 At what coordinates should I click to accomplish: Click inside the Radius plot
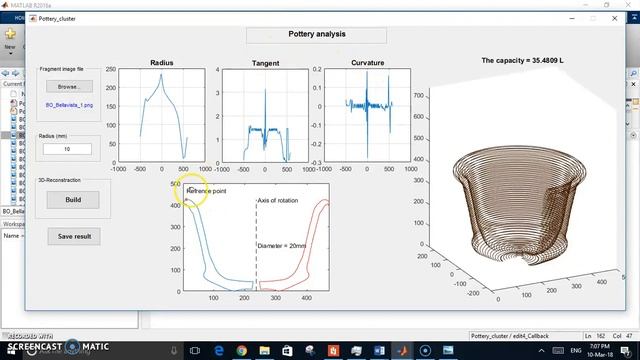tap(162, 115)
